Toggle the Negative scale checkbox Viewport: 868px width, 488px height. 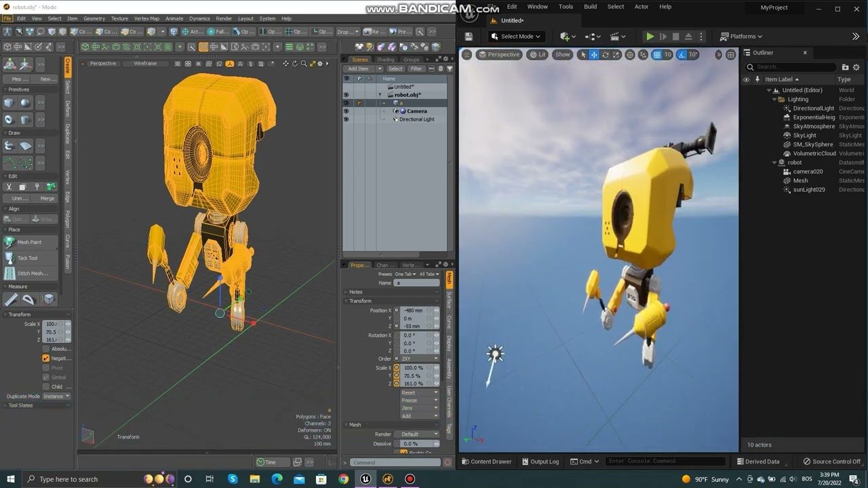coord(46,358)
